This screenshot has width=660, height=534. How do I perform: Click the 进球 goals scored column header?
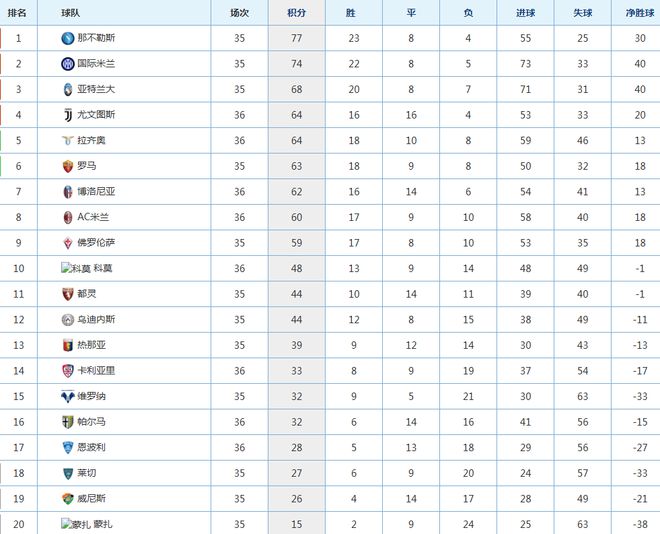point(525,13)
